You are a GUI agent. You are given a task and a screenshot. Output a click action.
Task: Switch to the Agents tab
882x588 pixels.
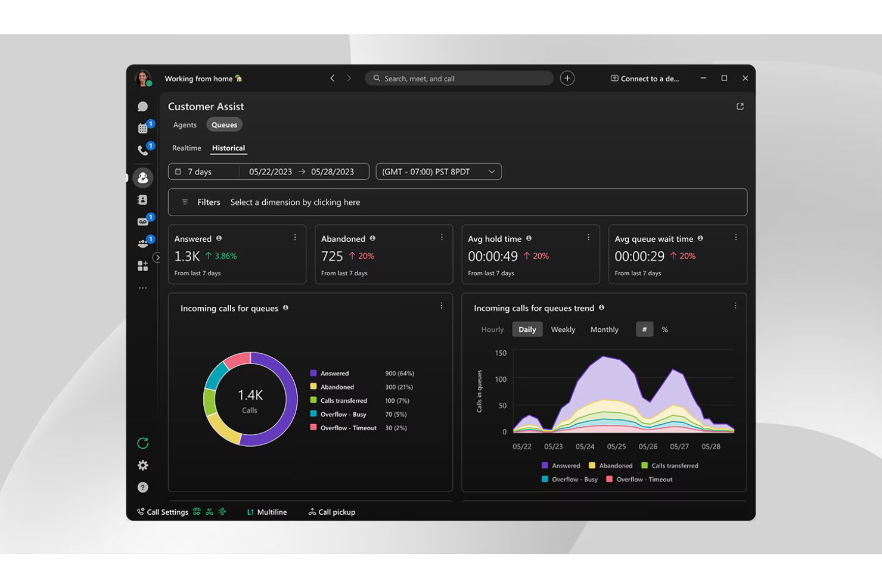pos(185,125)
